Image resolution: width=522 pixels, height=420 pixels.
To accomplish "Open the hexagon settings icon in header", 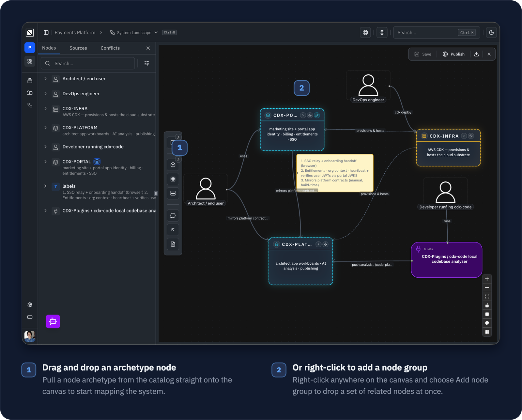I will tap(382, 32).
